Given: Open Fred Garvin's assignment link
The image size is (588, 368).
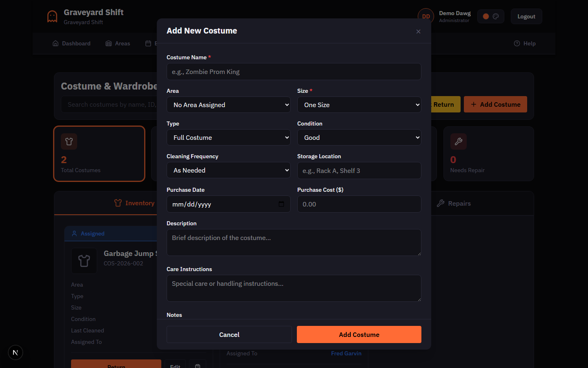Looking at the screenshot, I should pos(346,353).
